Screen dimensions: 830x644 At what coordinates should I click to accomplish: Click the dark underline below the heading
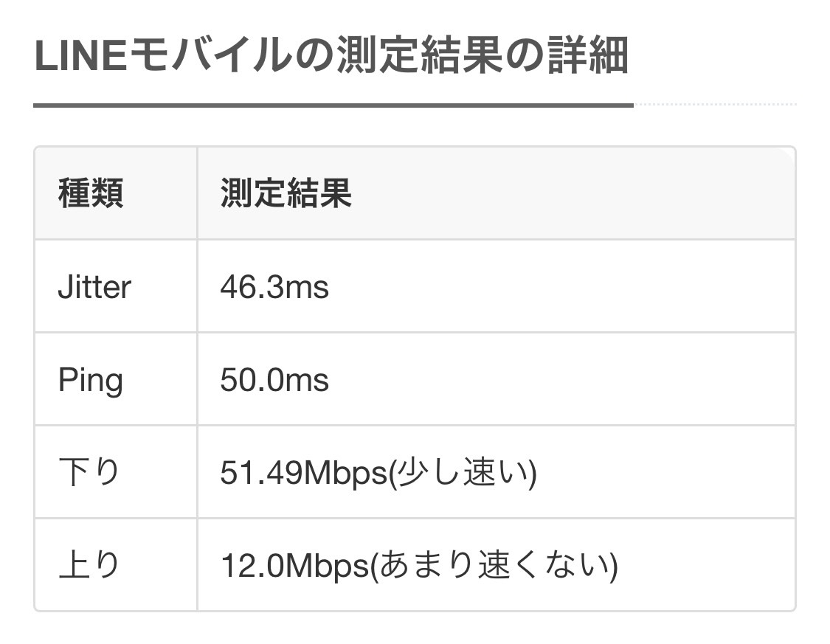[333, 105]
